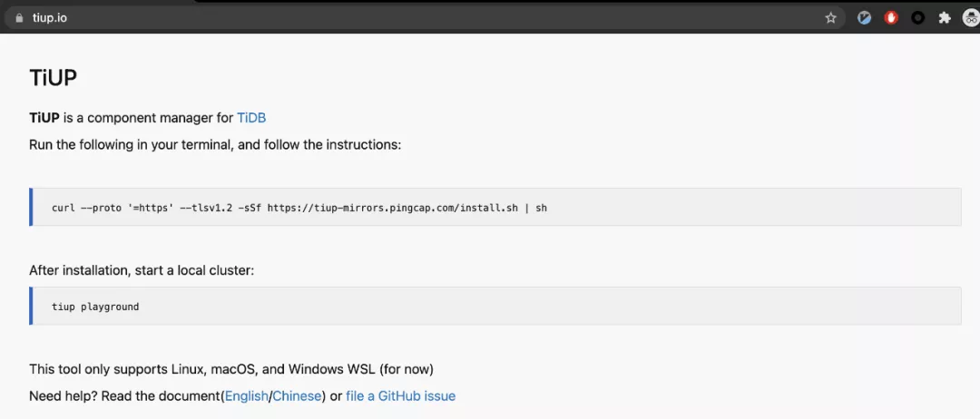The image size is (980, 419).
Task: Click the red hand ad blocker icon
Action: [891, 18]
